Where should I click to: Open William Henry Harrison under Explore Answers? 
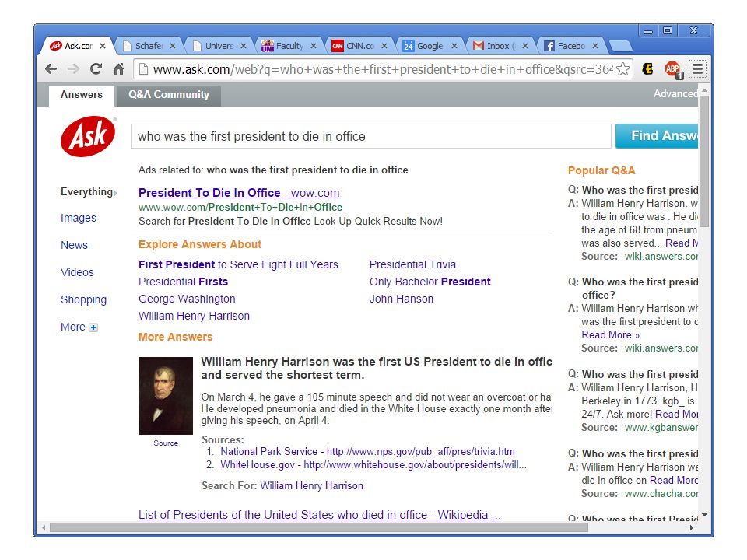[x=194, y=317]
